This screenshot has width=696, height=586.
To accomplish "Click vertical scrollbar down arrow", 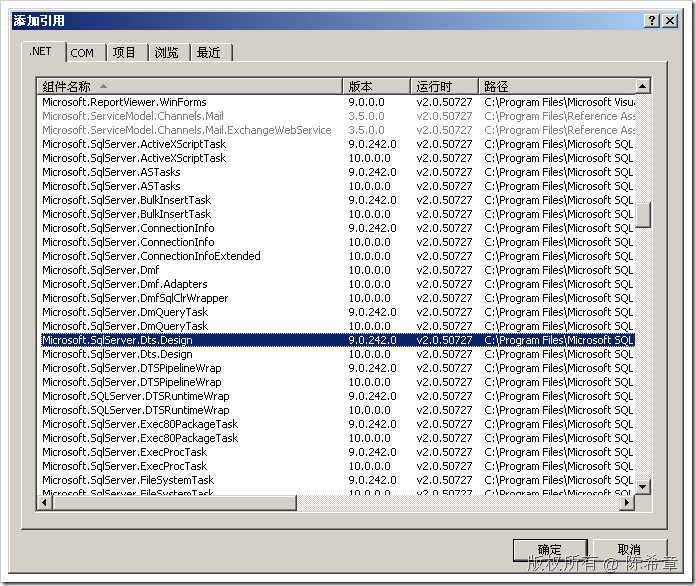I will click(643, 487).
